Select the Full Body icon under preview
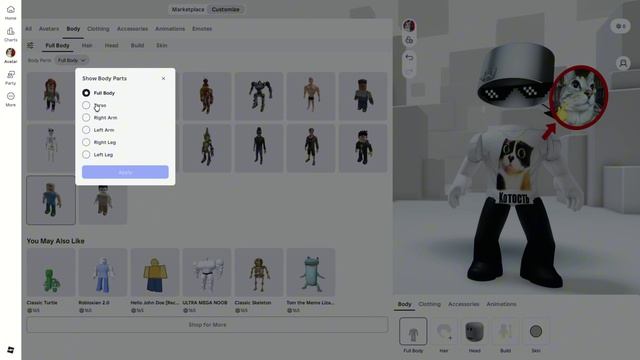 click(413, 331)
